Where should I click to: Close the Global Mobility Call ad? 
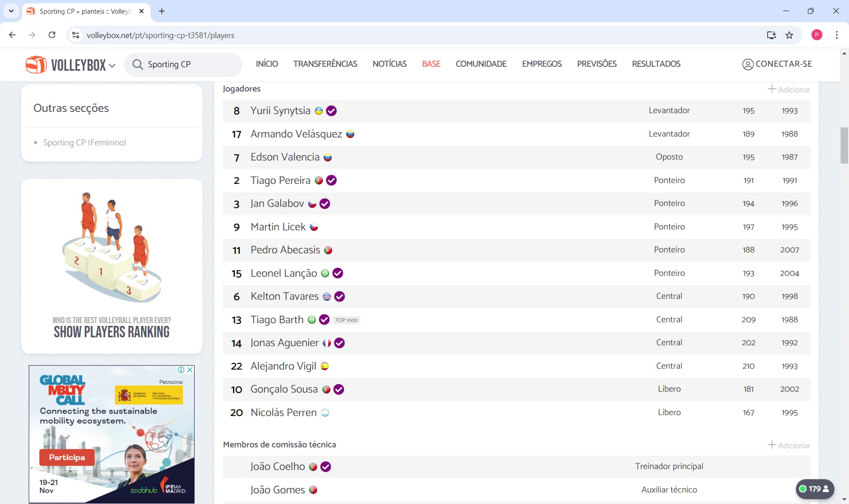point(190,370)
